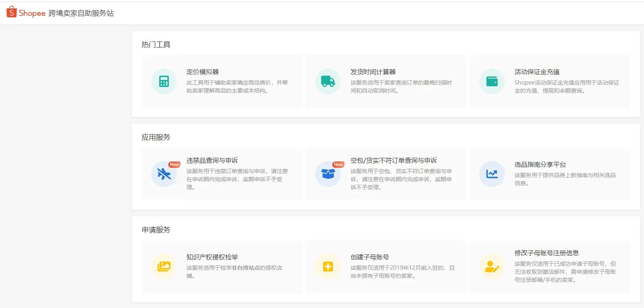Click the Shopee wordmark text
The width and height of the screenshot is (644, 308).
(32, 13)
